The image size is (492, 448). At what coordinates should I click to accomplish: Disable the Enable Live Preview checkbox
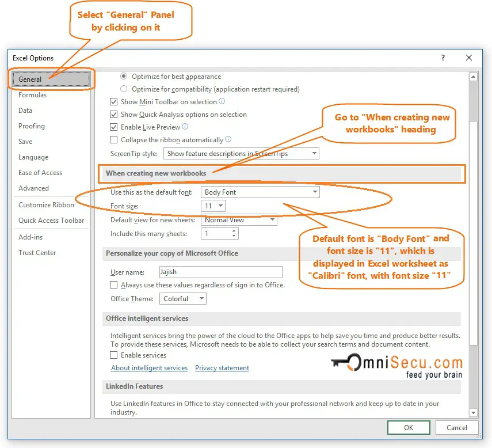pos(113,127)
